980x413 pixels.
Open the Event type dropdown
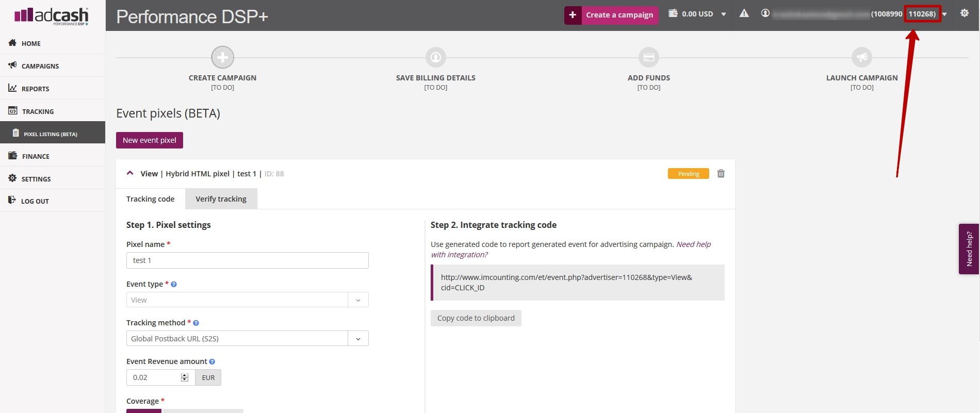pyautogui.click(x=358, y=300)
